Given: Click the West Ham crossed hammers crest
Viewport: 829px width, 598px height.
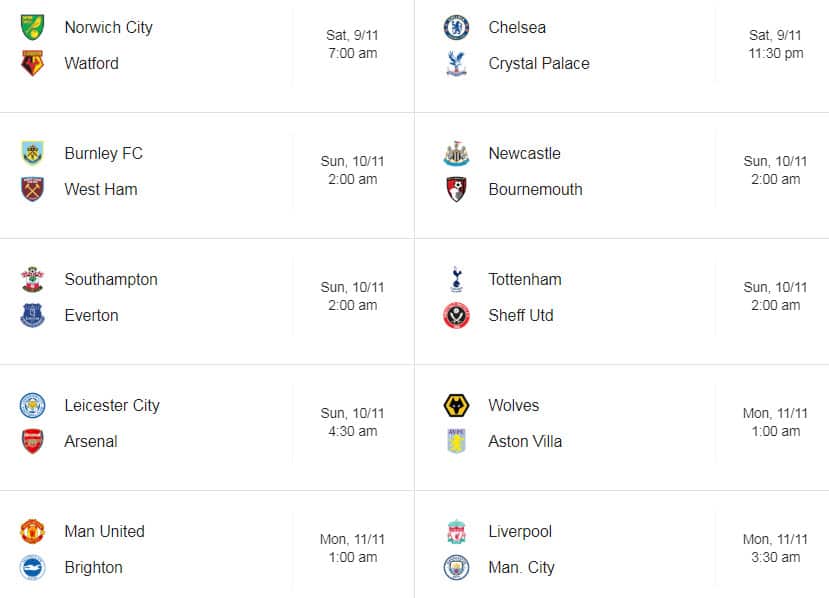Looking at the screenshot, I should [x=31, y=189].
